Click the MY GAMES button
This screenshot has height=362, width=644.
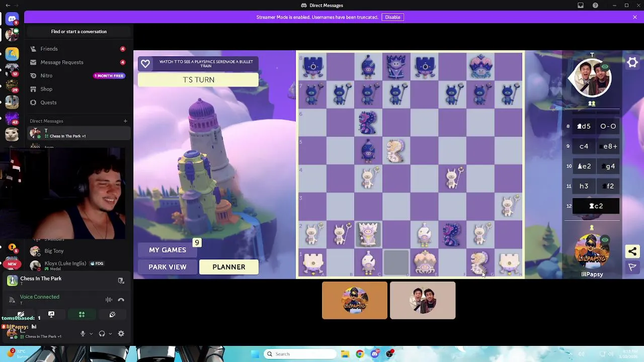point(168,250)
